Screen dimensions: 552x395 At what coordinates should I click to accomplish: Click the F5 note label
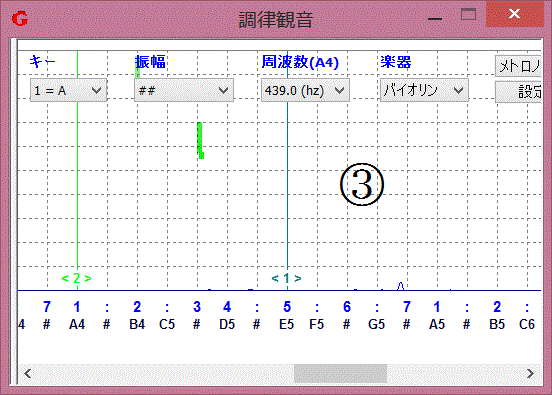tap(316, 324)
